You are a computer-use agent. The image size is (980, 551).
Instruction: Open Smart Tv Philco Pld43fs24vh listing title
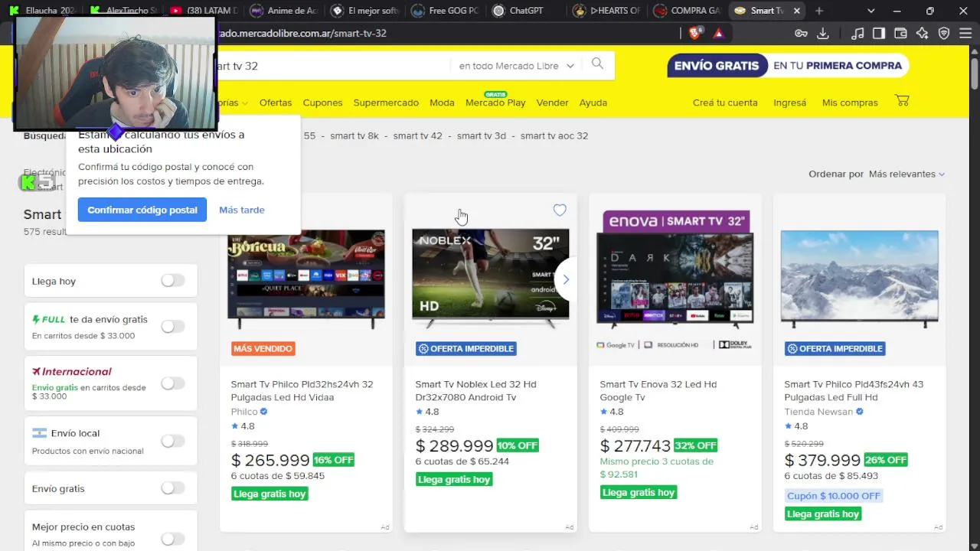[854, 390]
